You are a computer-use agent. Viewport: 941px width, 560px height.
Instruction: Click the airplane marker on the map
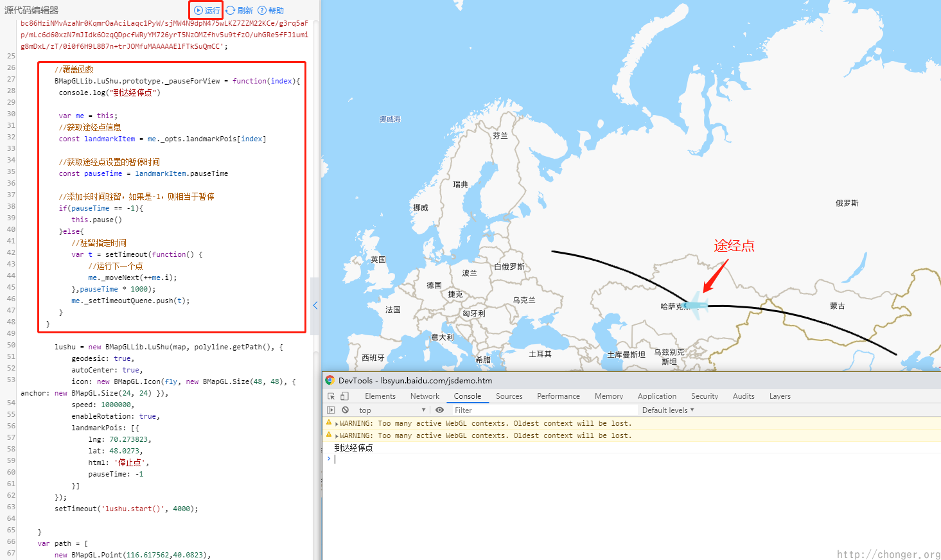[696, 304]
